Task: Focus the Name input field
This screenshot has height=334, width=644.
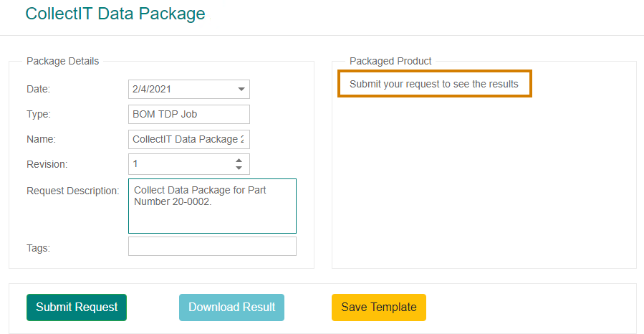Action: tap(189, 139)
